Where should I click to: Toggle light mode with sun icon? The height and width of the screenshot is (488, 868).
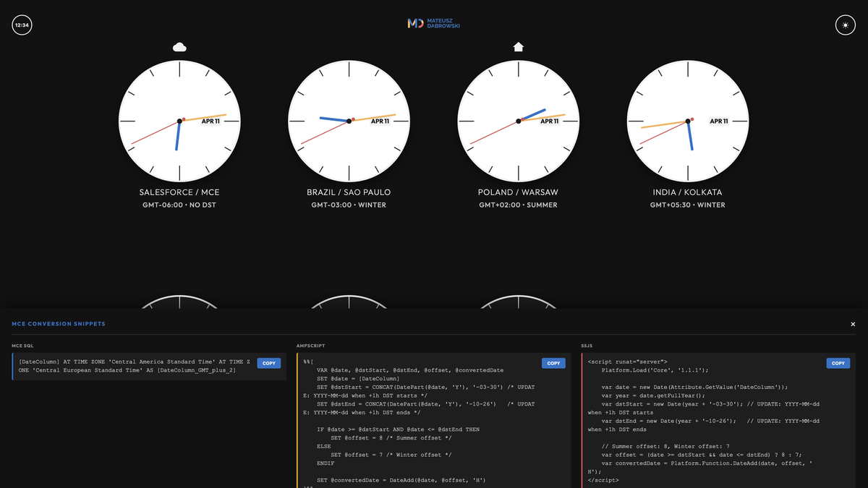(844, 25)
